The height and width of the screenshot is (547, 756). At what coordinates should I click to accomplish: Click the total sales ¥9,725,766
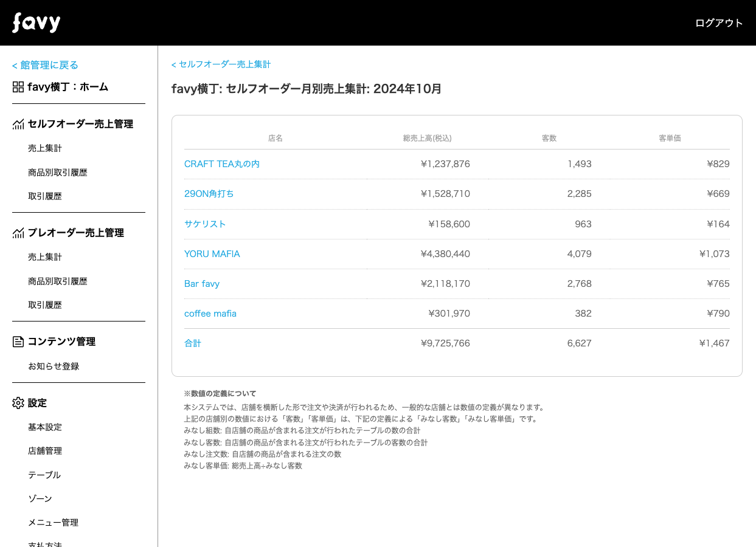point(445,343)
